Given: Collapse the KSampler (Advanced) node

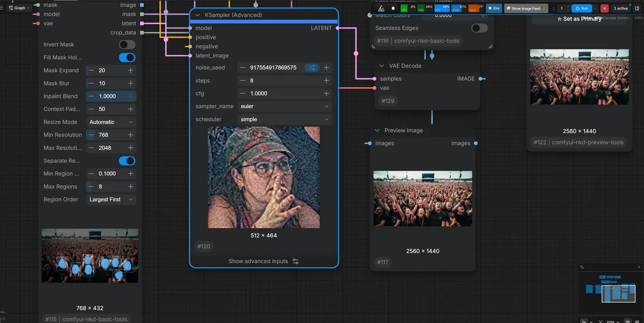Looking at the screenshot, I should pyautogui.click(x=197, y=15).
